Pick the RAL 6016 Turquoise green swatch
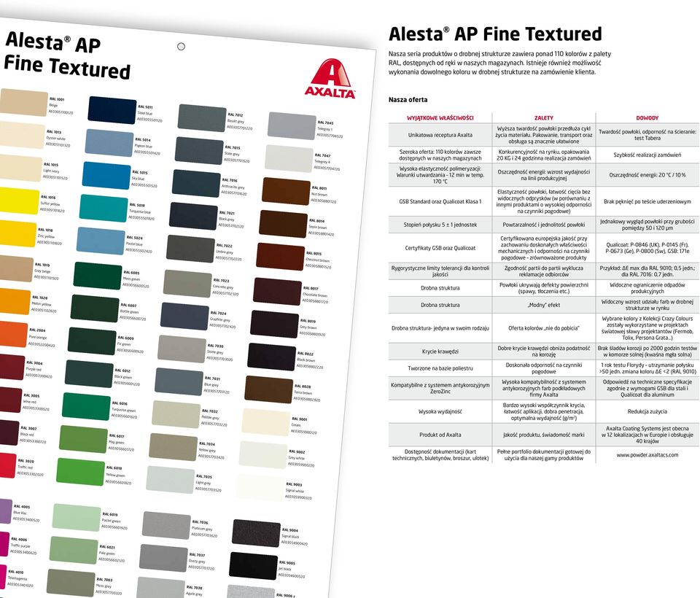This screenshot has height=598, width=700. tap(86, 407)
